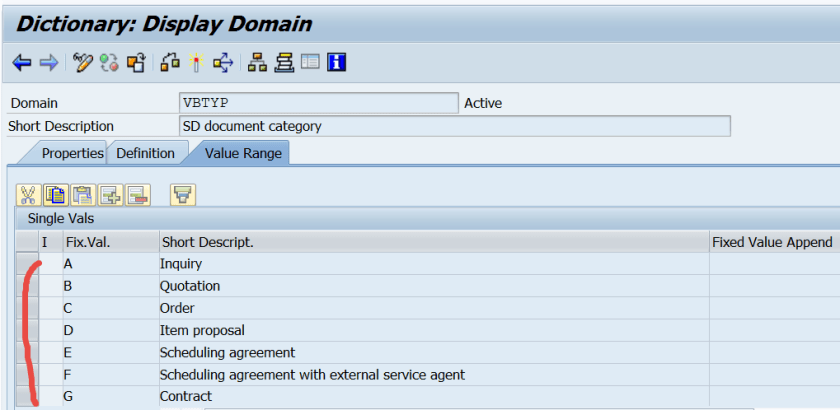
Task: Click the Forward arrow in toolbar
Action: click(47, 63)
